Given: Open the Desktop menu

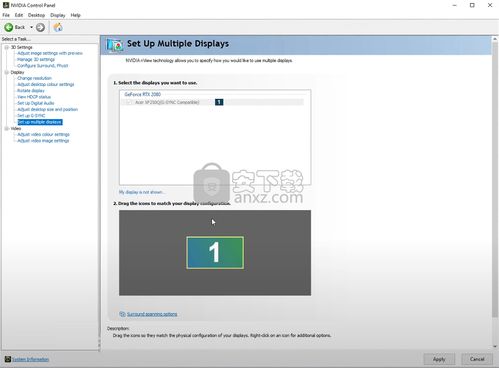Looking at the screenshot, I should tap(36, 15).
